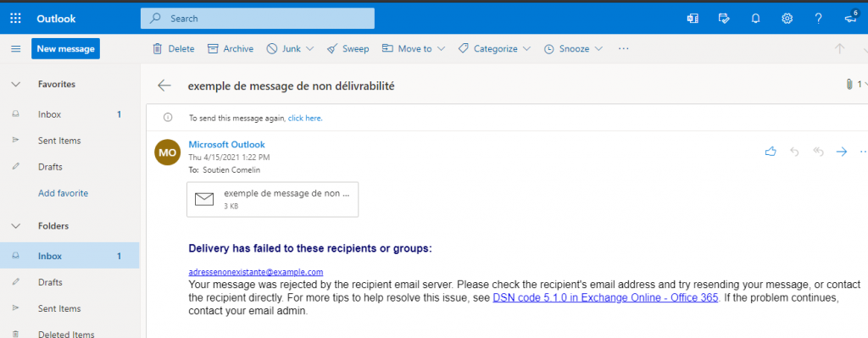The width and height of the screenshot is (868, 338).
Task: Open Settings gear icon in header
Action: 787,19
